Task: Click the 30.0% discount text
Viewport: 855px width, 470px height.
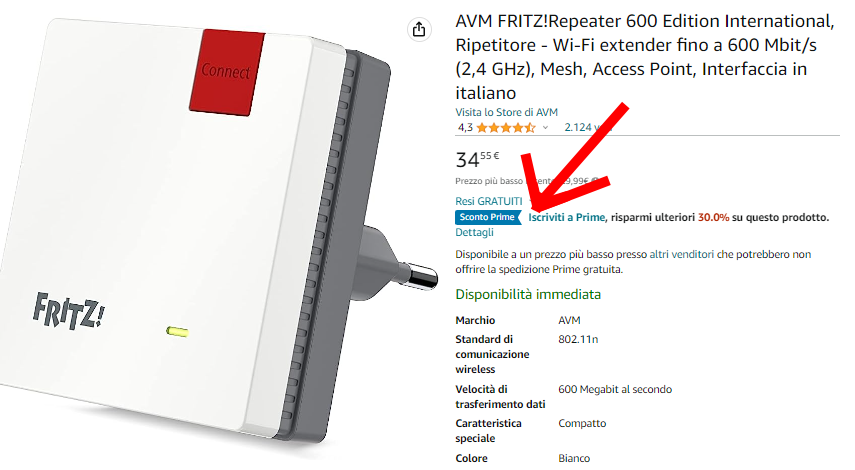Action: (x=713, y=217)
